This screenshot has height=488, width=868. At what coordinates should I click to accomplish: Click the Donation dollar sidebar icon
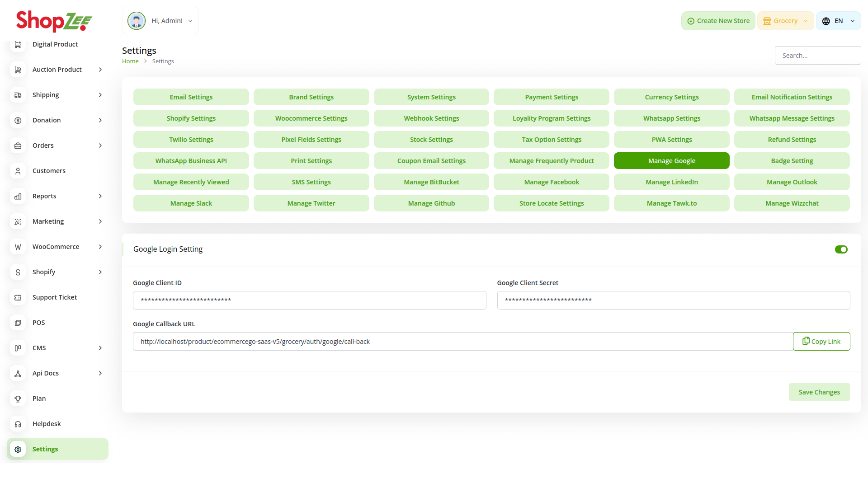click(x=18, y=120)
